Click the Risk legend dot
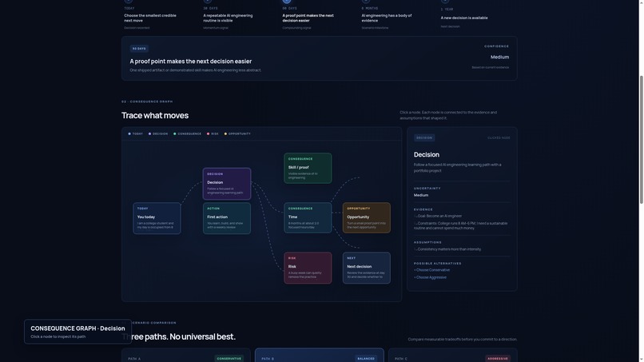The image size is (644, 362). pos(209,134)
